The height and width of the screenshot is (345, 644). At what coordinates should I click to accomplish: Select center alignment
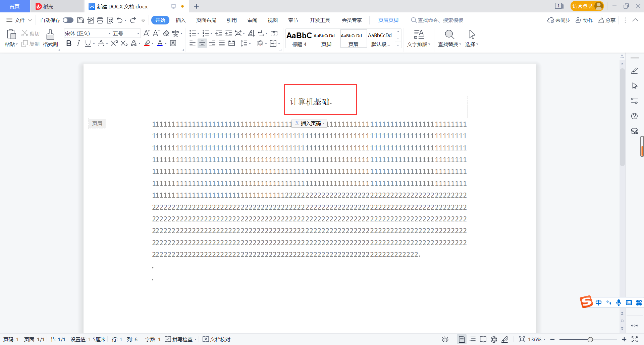[202, 43]
